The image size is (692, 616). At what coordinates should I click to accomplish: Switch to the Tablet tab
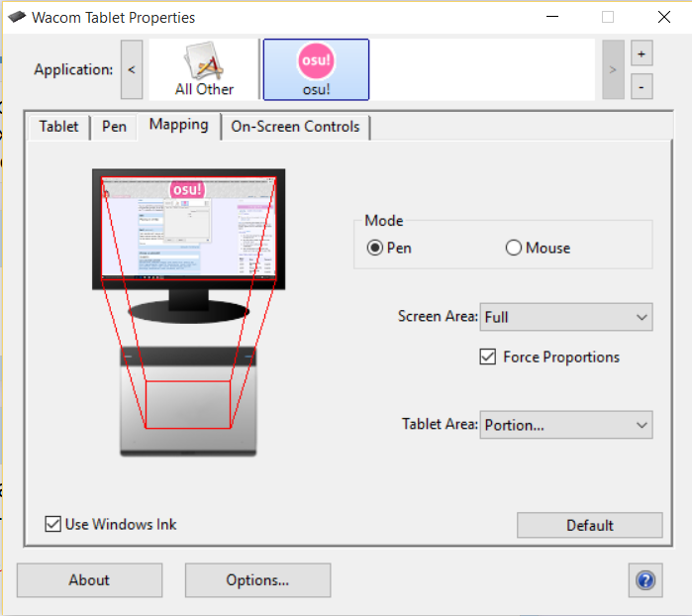pyautogui.click(x=58, y=127)
